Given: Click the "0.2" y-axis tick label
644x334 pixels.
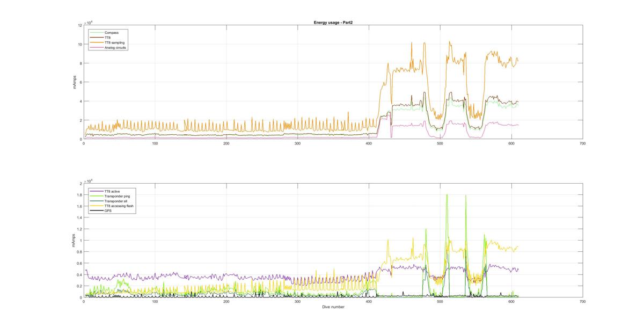Looking at the screenshot, I should (80, 286).
